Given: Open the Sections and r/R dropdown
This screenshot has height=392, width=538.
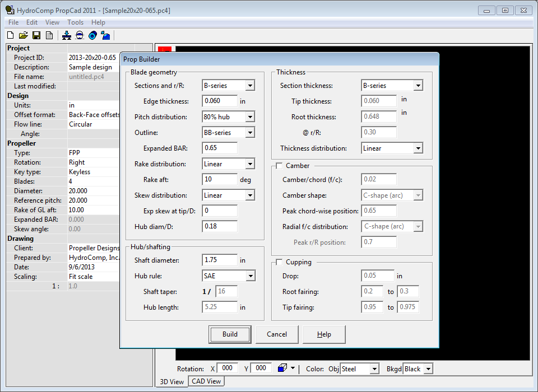Looking at the screenshot, I should pyautogui.click(x=249, y=86).
